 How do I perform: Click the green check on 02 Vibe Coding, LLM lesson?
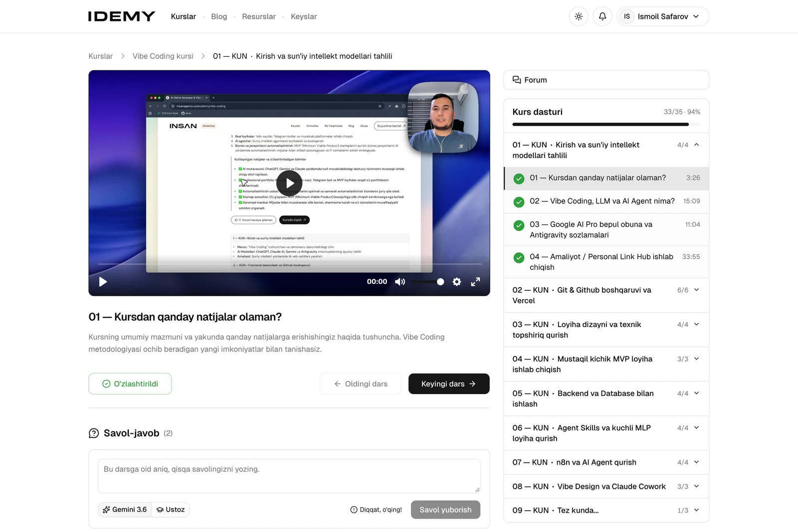coord(519,202)
